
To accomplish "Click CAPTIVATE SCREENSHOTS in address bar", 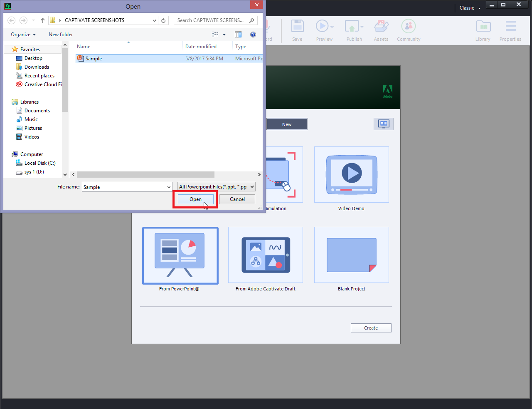I will pos(94,20).
